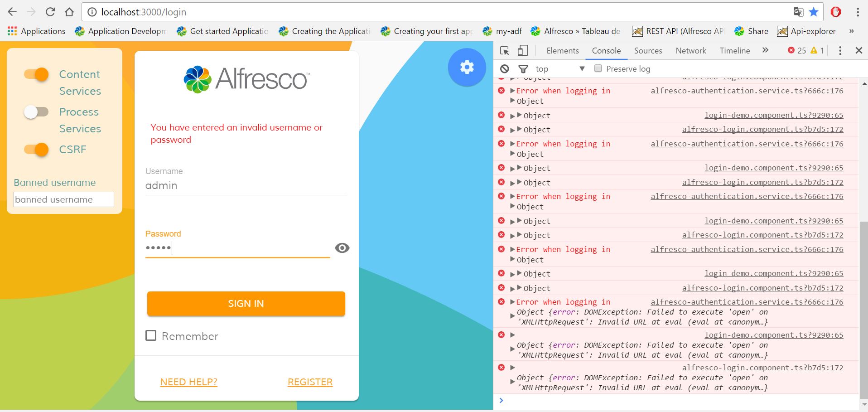Expand the last 'Error when logging in' entry
Viewport: 868px width, 412px height.
coord(512,302)
